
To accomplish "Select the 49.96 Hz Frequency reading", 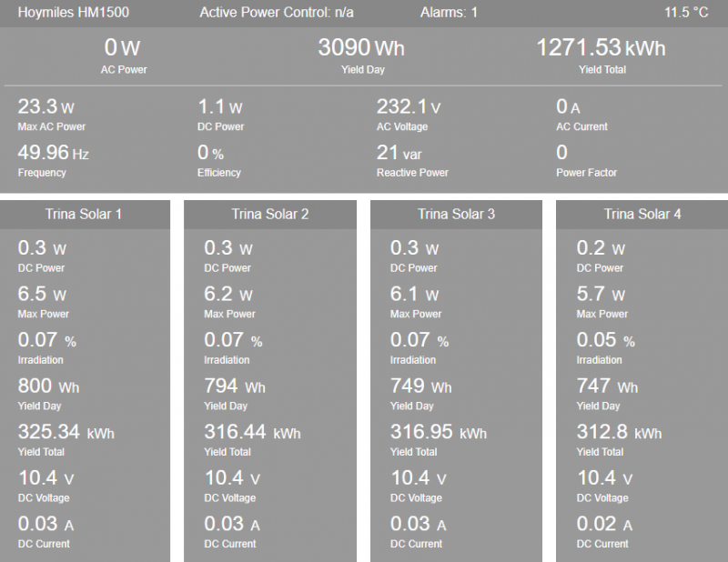I will (53, 153).
